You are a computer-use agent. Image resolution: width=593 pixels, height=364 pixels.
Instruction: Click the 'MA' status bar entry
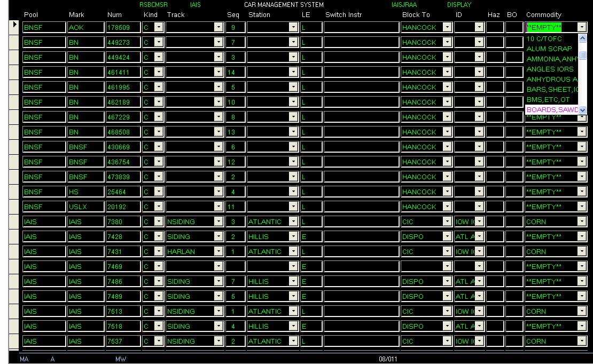pos(24,359)
